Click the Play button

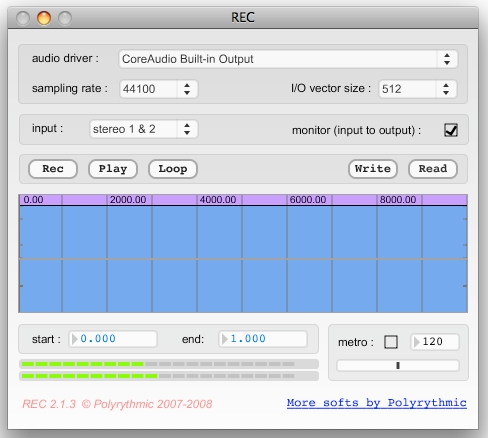click(113, 169)
